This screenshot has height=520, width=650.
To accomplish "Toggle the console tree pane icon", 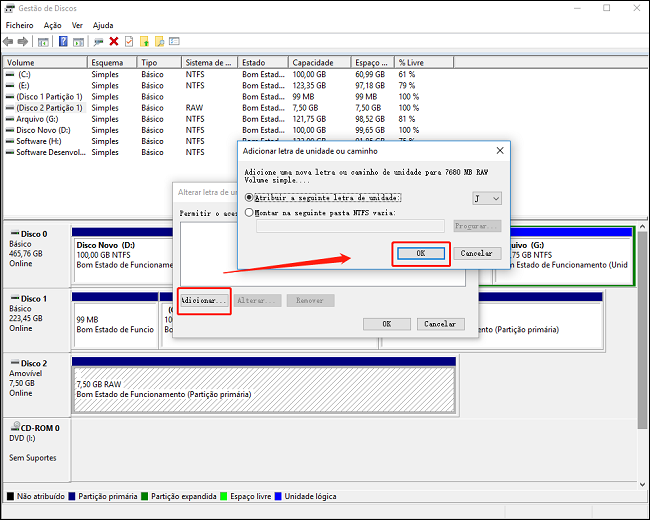I will click(x=43, y=41).
